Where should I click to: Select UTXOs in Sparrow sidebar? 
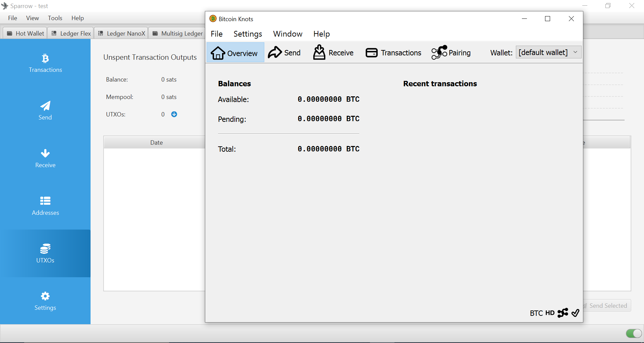tap(45, 253)
